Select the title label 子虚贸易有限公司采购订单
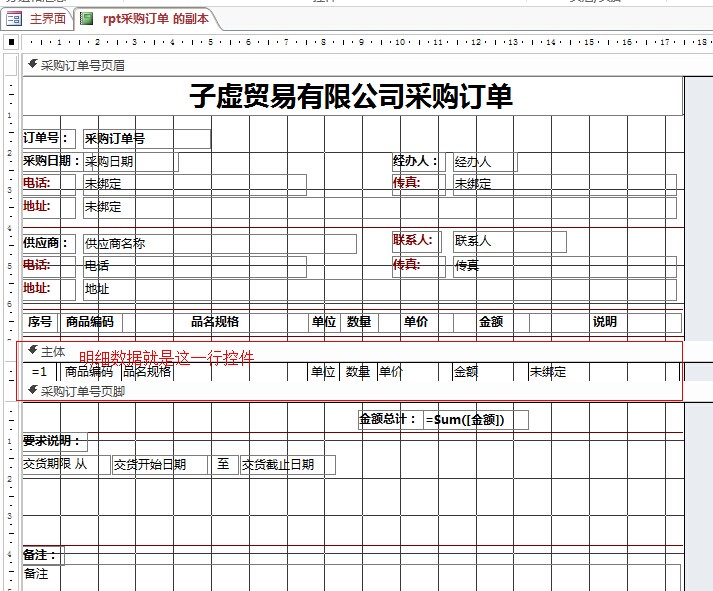 [x=352, y=96]
